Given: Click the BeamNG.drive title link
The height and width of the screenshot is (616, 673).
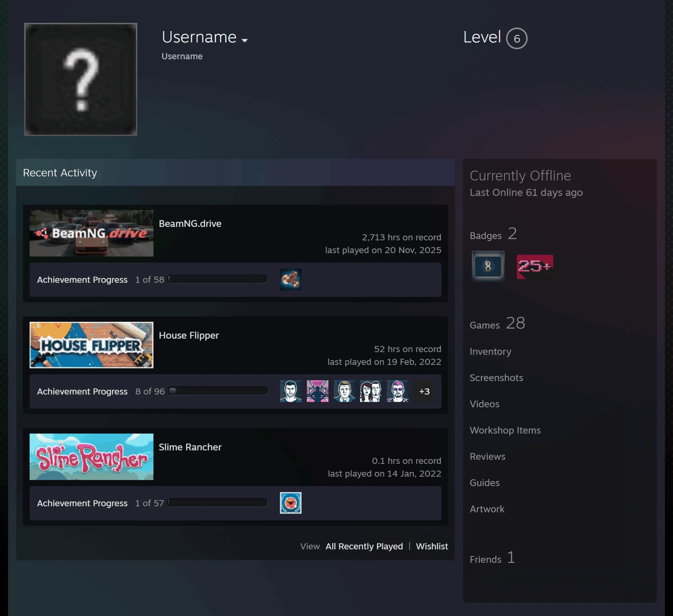Looking at the screenshot, I should click(190, 223).
